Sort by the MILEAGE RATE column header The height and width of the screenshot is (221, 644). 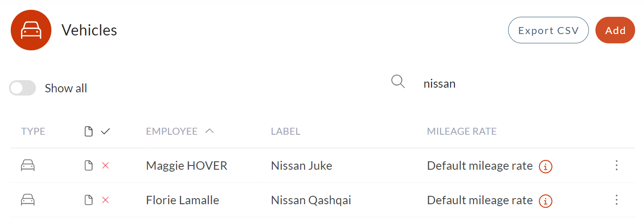[x=461, y=131]
